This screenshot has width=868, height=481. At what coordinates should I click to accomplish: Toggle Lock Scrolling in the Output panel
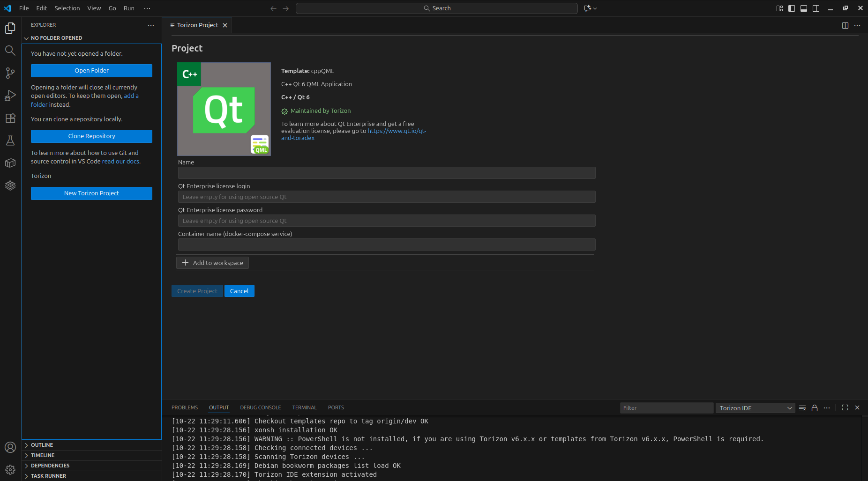click(x=815, y=407)
